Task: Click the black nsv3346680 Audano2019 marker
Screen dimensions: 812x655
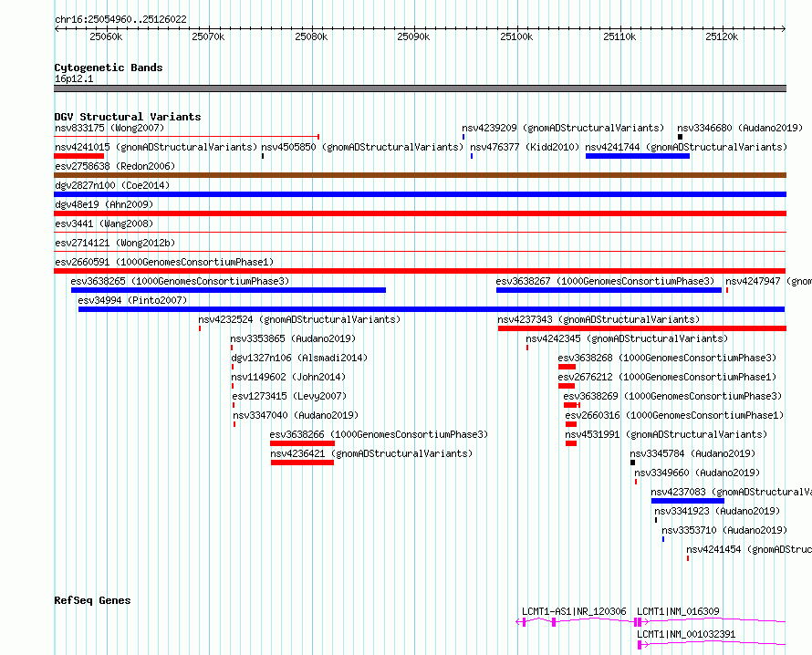Action: tap(680, 137)
